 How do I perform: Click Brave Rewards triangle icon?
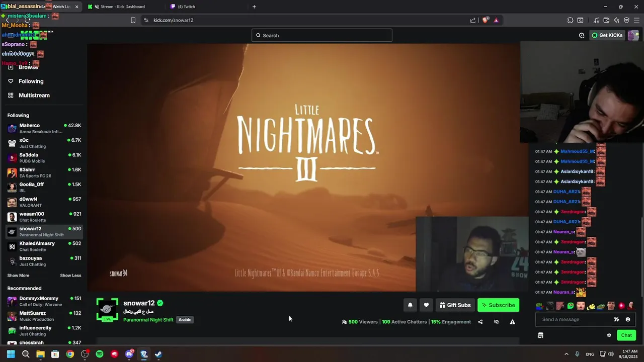pos(496,20)
